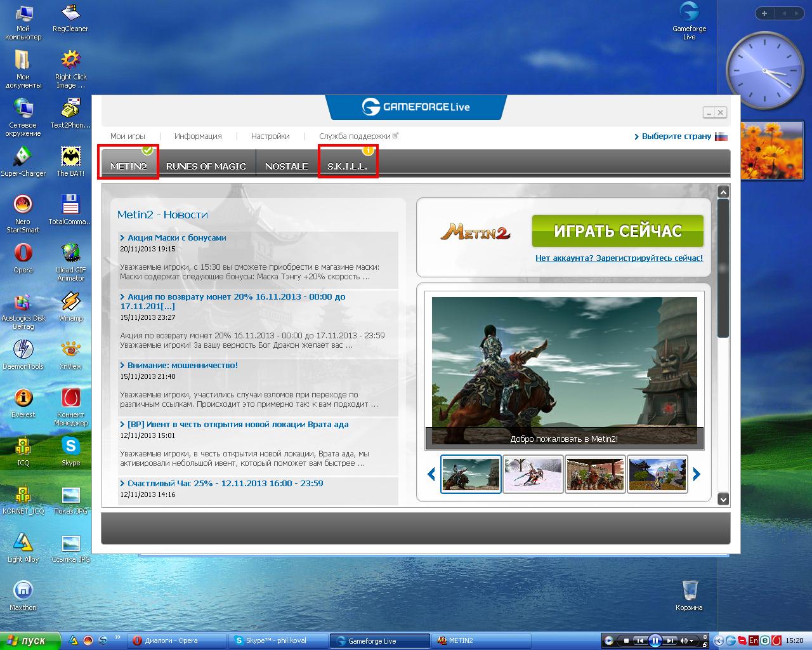Select the Skype desktop icon
The height and width of the screenshot is (650, 812).
coord(70,452)
